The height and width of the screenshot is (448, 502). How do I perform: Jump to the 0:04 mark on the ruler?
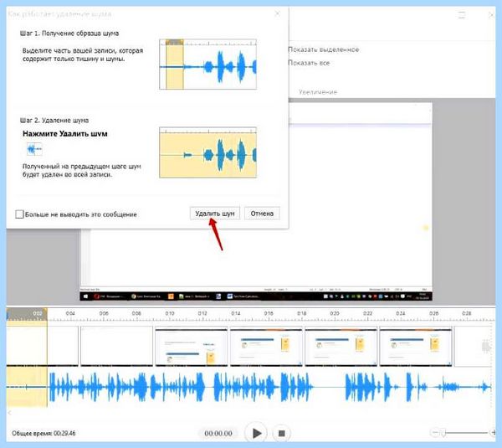[x=70, y=313]
